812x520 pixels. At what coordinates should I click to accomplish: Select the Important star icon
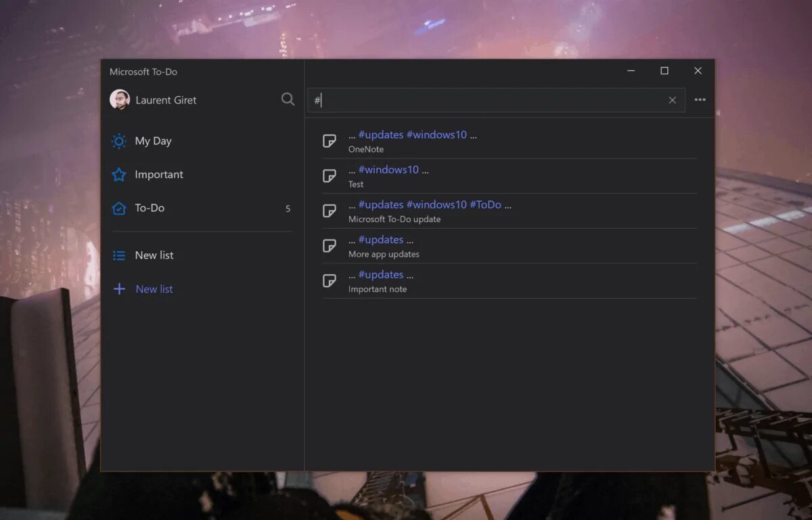[119, 175]
